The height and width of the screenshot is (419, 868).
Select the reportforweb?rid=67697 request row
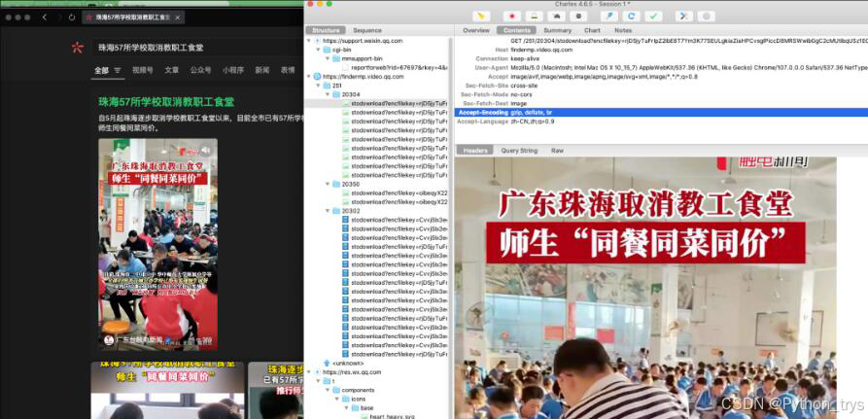click(399, 67)
